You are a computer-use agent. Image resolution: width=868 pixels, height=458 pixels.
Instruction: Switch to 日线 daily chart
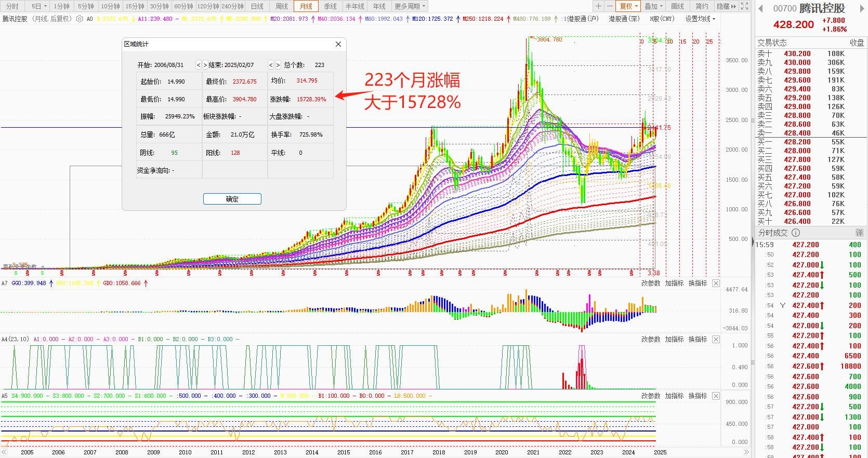257,6
